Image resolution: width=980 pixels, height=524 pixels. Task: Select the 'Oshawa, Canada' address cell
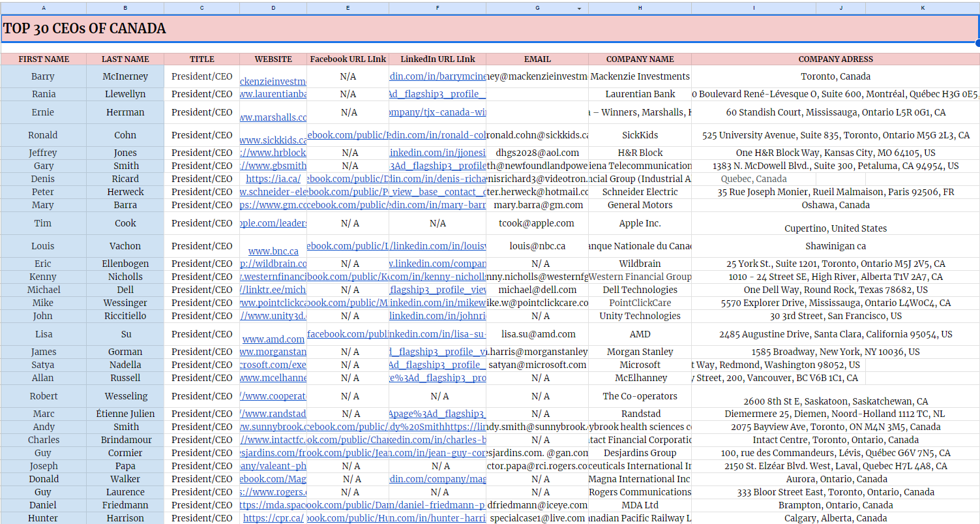click(835, 205)
